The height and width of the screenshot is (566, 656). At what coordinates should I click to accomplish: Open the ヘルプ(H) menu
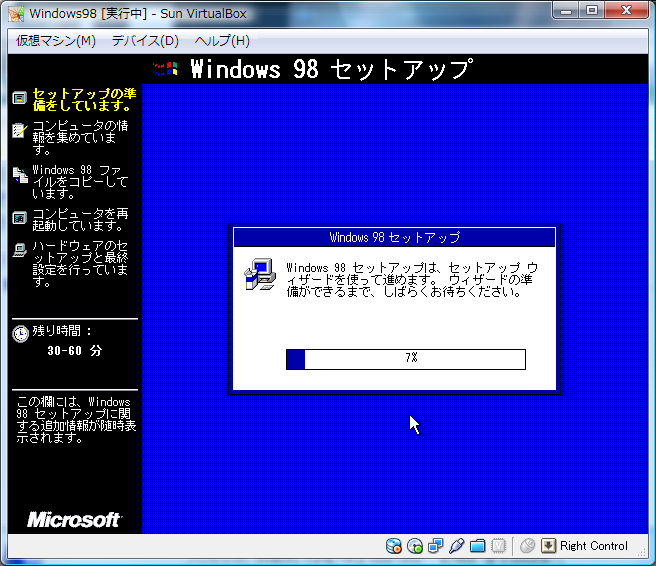(x=222, y=41)
